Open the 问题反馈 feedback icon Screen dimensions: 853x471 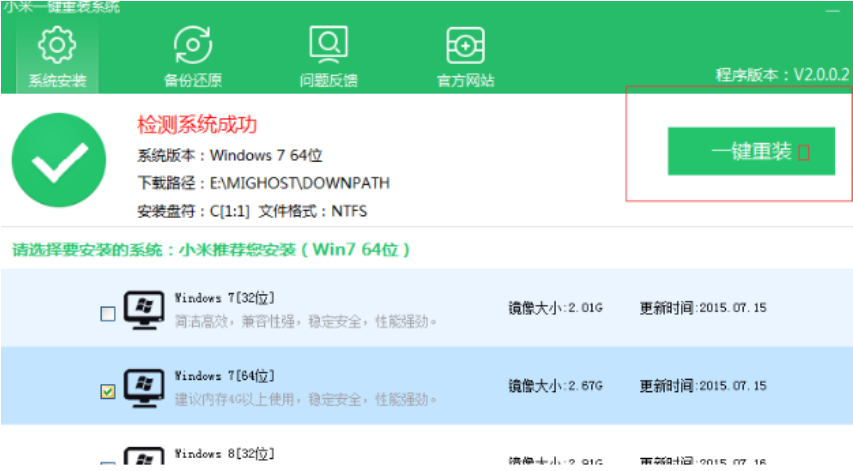[x=329, y=45]
